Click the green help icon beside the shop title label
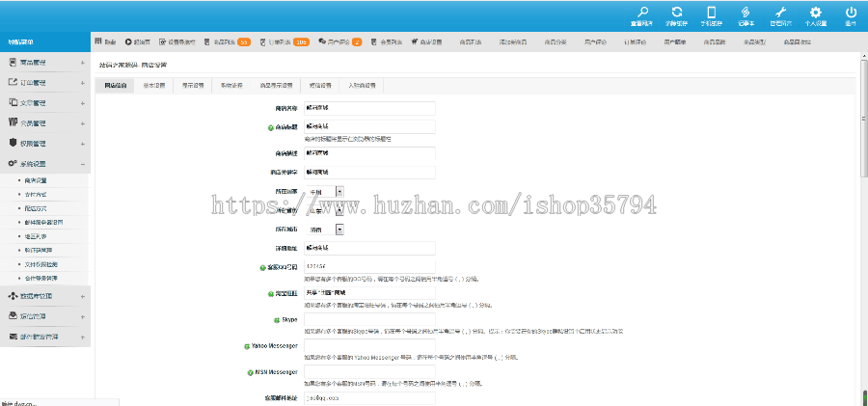868x406 pixels. (271, 127)
